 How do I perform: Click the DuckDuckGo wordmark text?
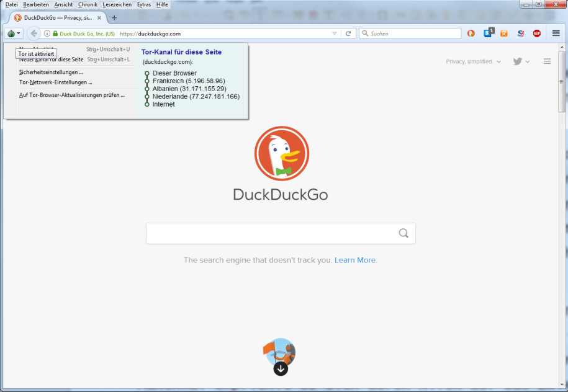[281, 195]
